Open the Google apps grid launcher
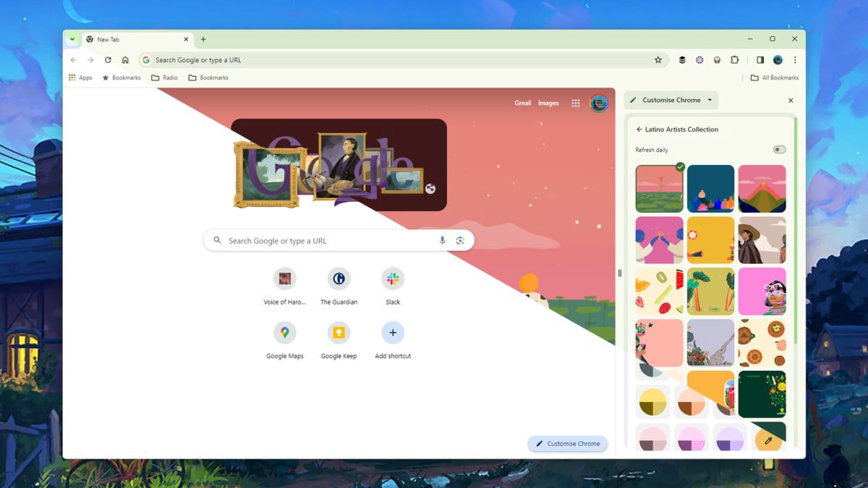868x488 pixels. [576, 103]
